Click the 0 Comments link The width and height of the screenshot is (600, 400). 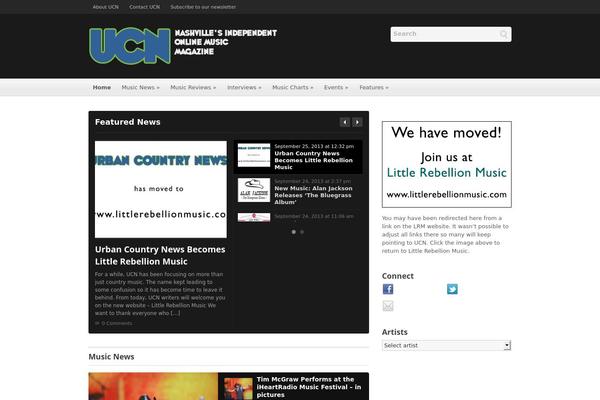pos(117,323)
